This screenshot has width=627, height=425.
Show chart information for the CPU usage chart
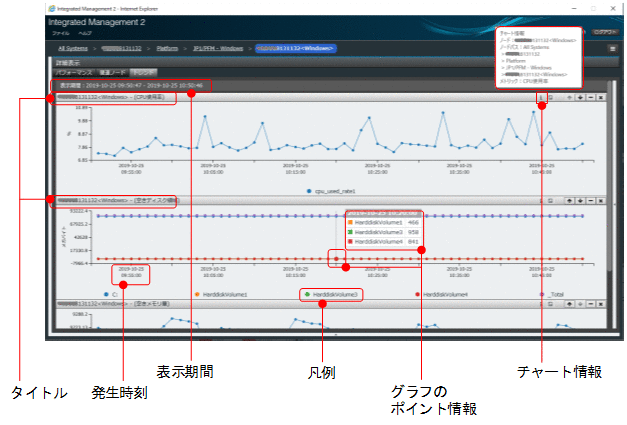point(541,98)
